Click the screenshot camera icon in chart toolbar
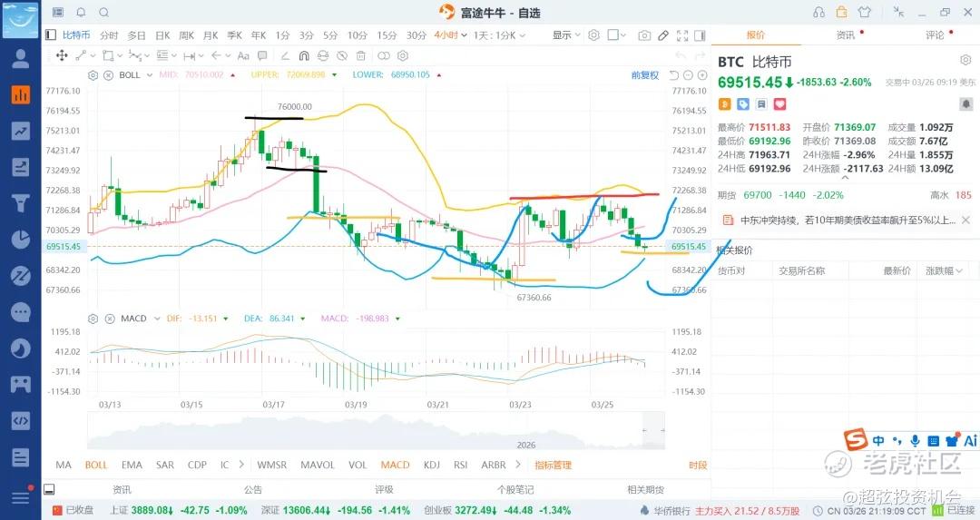Screen dimensions: 980x520 (644, 35)
